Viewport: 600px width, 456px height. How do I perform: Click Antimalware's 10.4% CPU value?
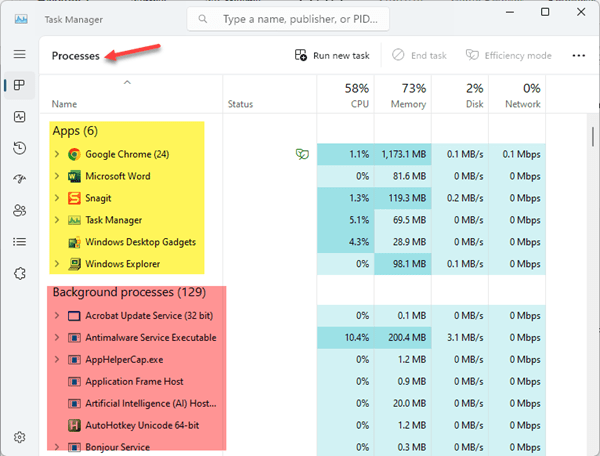click(357, 337)
